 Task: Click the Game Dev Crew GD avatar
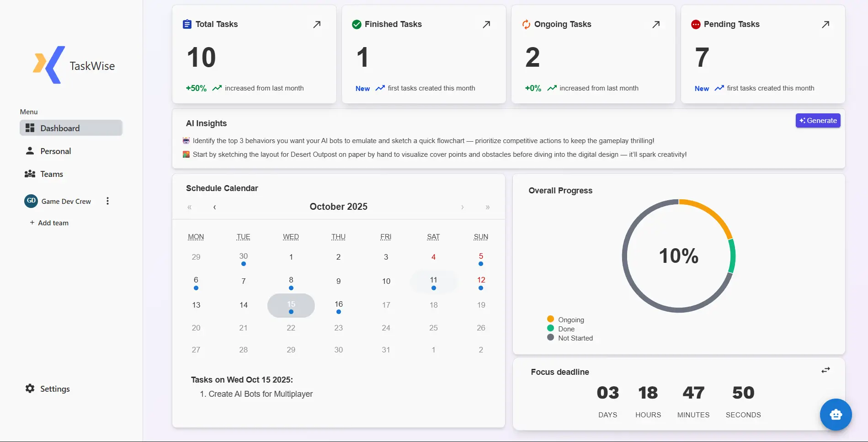pyautogui.click(x=31, y=201)
